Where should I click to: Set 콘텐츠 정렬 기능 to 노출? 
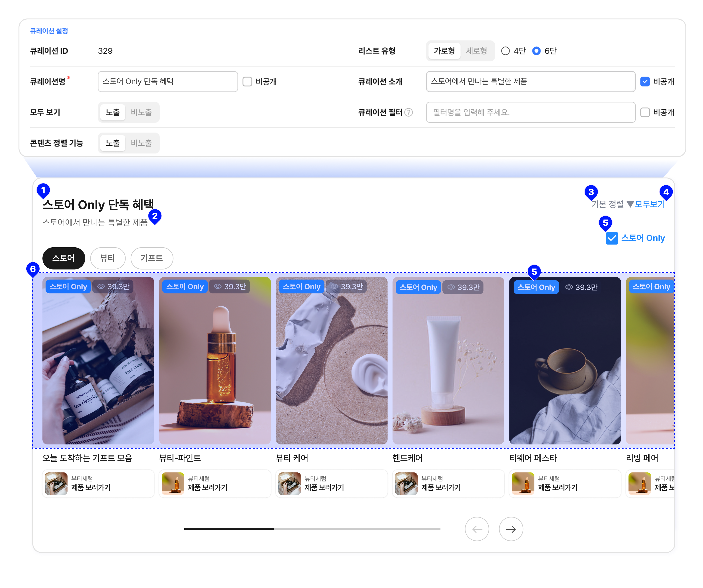[112, 143]
